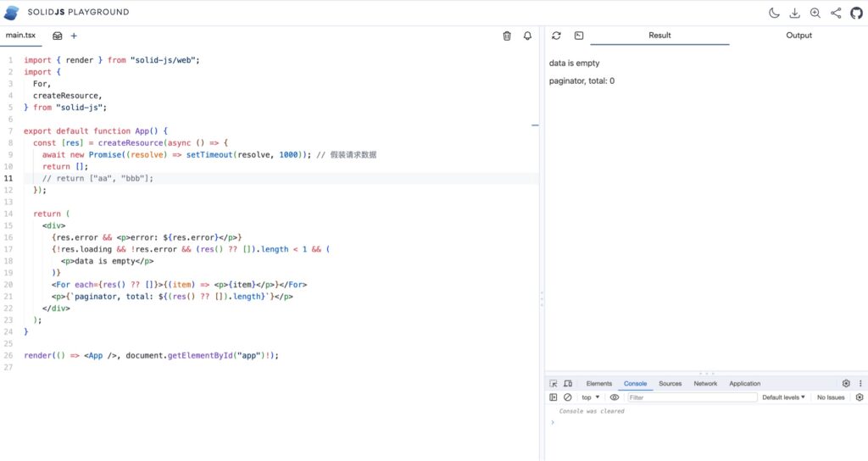This screenshot has height=461, width=868.
Task: Expand the top context dropdown
Action: point(590,397)
